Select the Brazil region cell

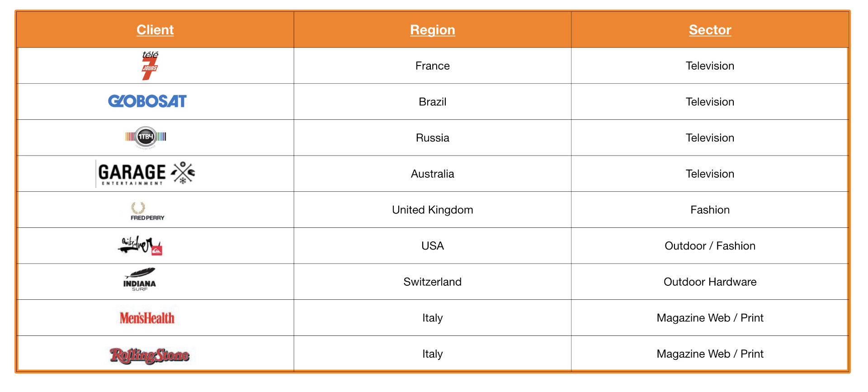click(433, 102)
